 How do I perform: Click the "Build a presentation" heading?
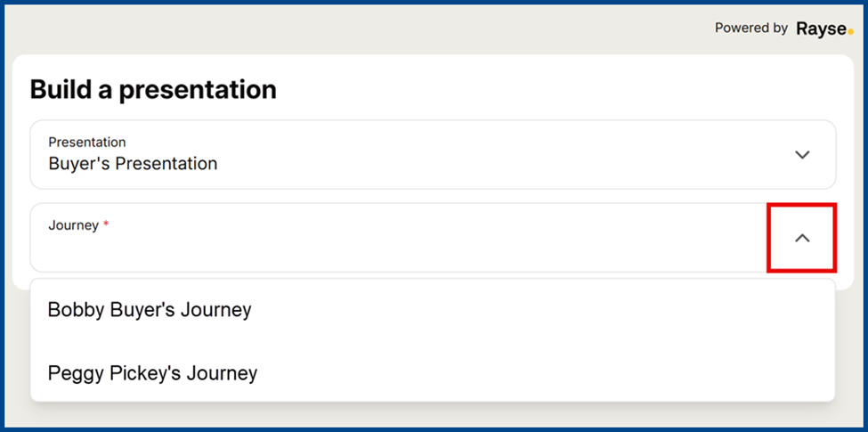(x=153, y=90)
